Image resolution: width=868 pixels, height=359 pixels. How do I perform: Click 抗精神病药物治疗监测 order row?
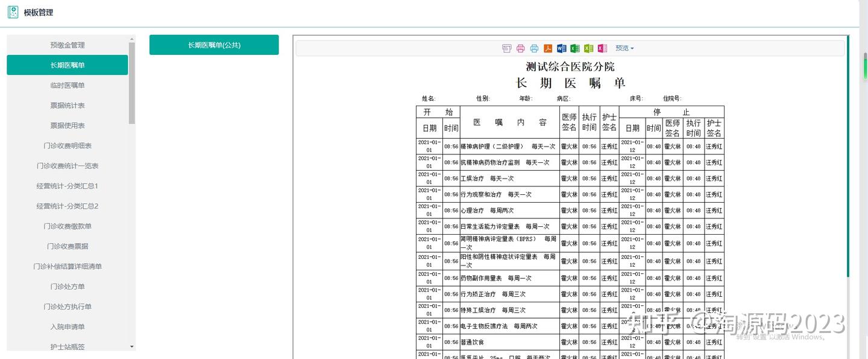click(x=570, y=162)
